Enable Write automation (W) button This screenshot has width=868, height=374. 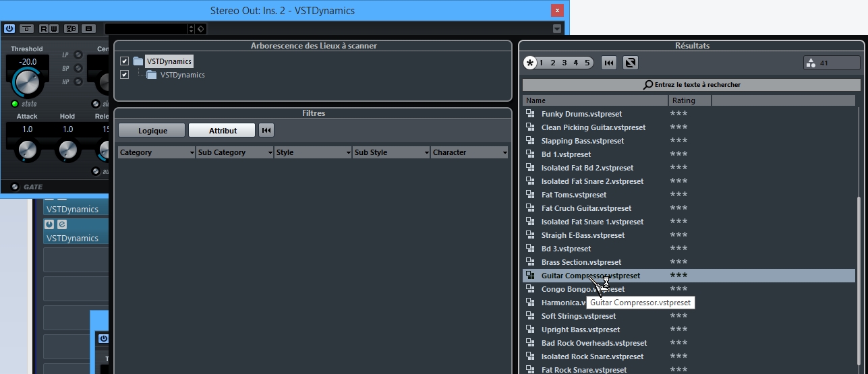pyautogui.click(x=54, y=28)
